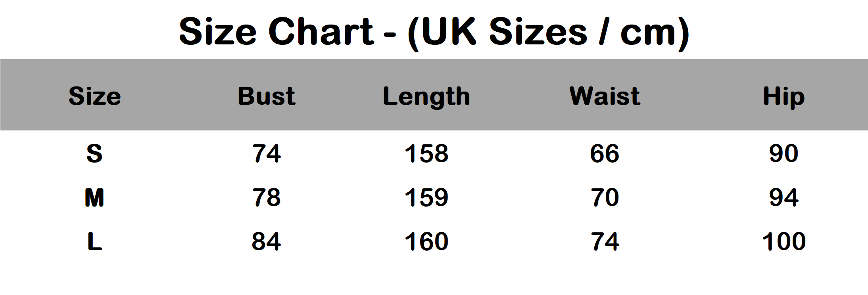Select the S size row label
This screenshot has width=868, height=295.
click(x=94, y=153)
